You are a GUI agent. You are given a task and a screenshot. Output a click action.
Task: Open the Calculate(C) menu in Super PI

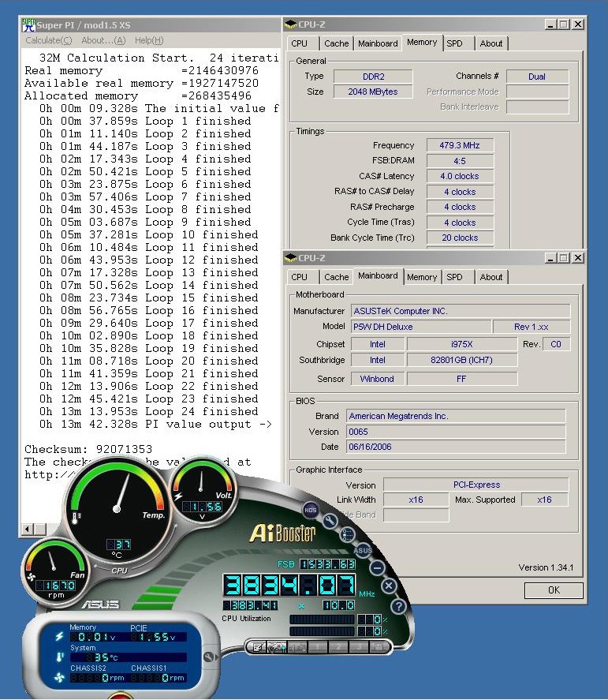pos(49,40)
